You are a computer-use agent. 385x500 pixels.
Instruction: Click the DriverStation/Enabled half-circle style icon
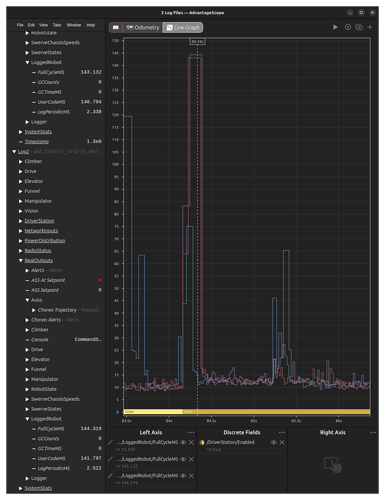click(202, 442)
